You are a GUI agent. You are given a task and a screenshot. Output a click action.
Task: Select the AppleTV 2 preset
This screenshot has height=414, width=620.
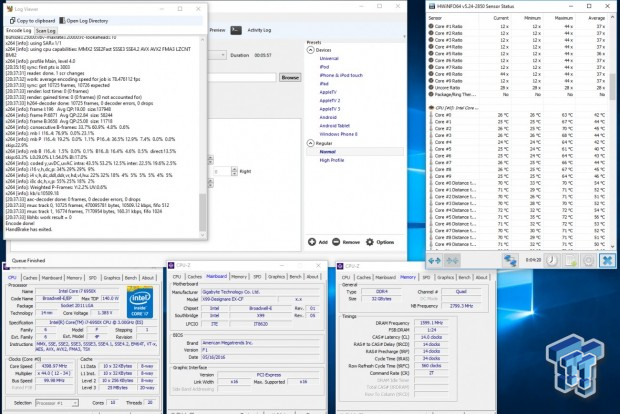[330, 100]
